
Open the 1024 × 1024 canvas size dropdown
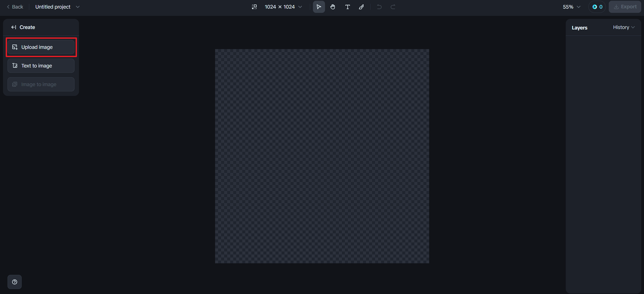pyautogui.click(x=283, y=7)
